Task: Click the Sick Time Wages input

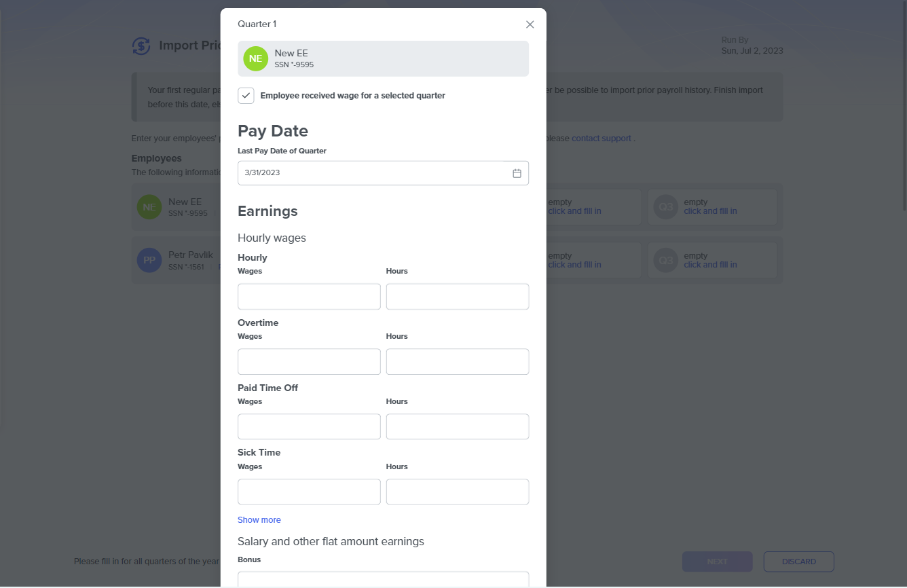Action: tap(309, 492)
